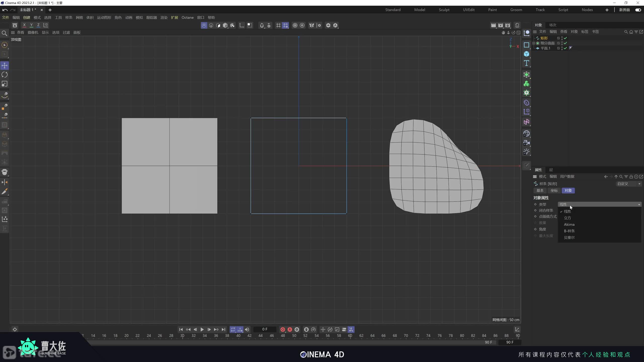
Task: Click frame 60 on the timeline ruler
Action: (x=350, y=336)
